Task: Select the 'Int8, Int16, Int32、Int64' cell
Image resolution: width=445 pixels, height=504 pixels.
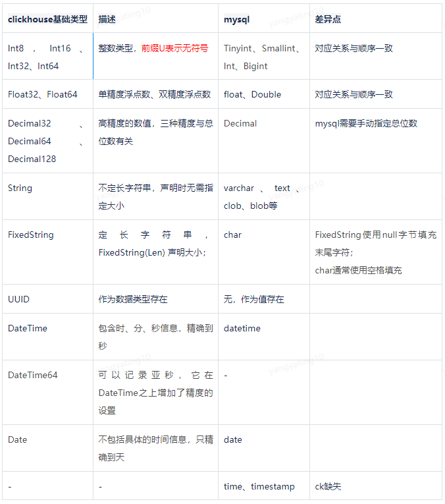Action: coord(47,57)
